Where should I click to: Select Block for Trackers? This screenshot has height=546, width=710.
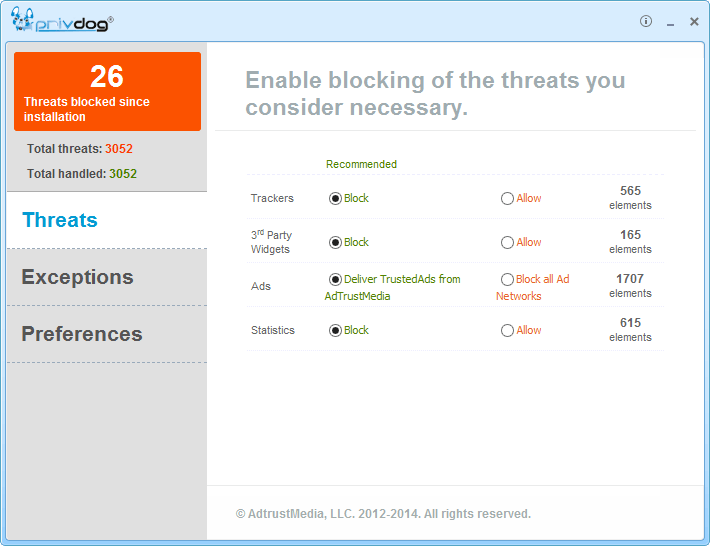click(x=336, y=199)
